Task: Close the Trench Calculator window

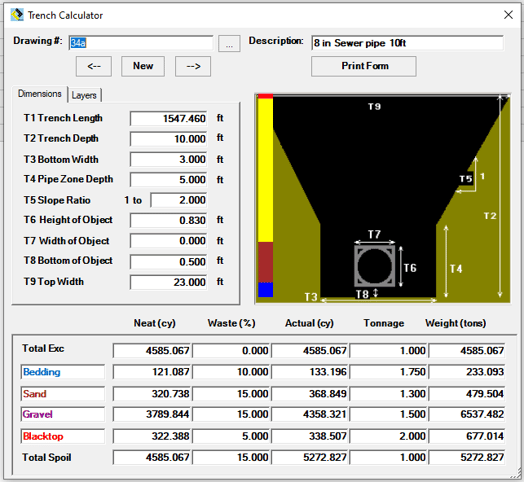Action: [x=508, y=15]
